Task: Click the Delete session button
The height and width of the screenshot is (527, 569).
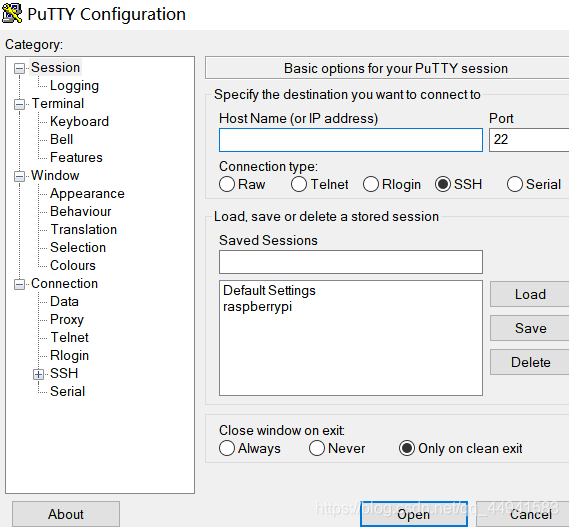Action: coord(530,362)
